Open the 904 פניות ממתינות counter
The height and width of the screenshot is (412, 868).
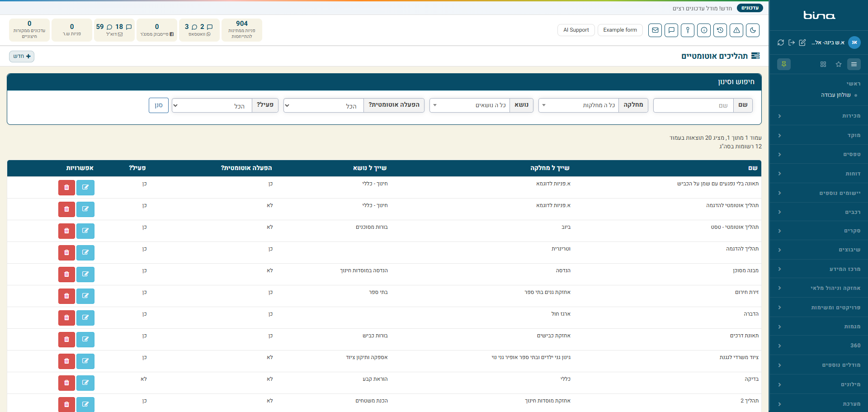[x=242, y=30]
